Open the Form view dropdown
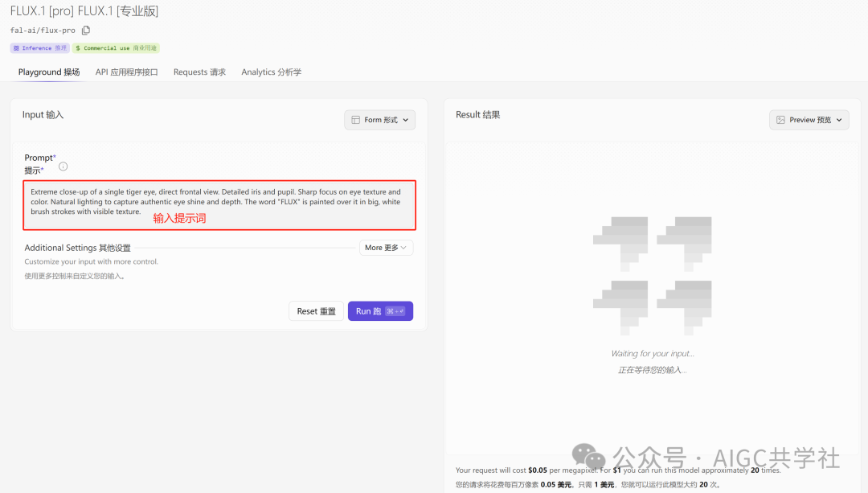The height and width of the screenshot is (493, 868). (379, 120)
